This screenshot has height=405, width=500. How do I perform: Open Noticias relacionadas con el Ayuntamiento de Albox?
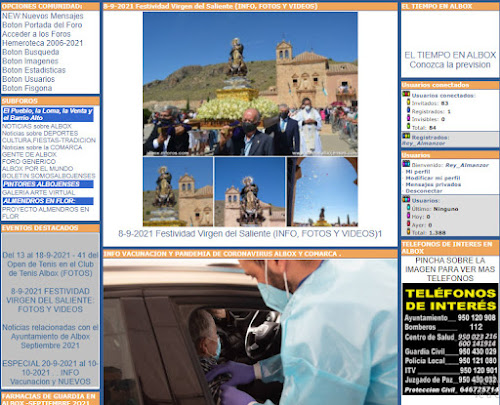tap(50, 336)
